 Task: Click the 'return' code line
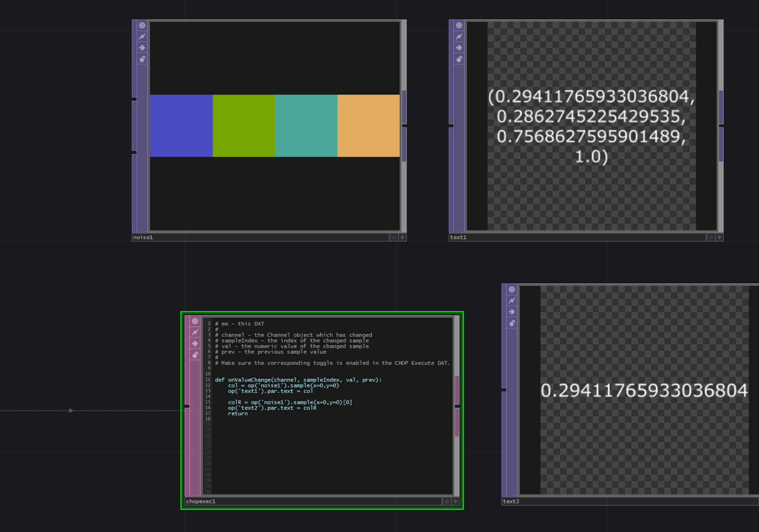238,414
